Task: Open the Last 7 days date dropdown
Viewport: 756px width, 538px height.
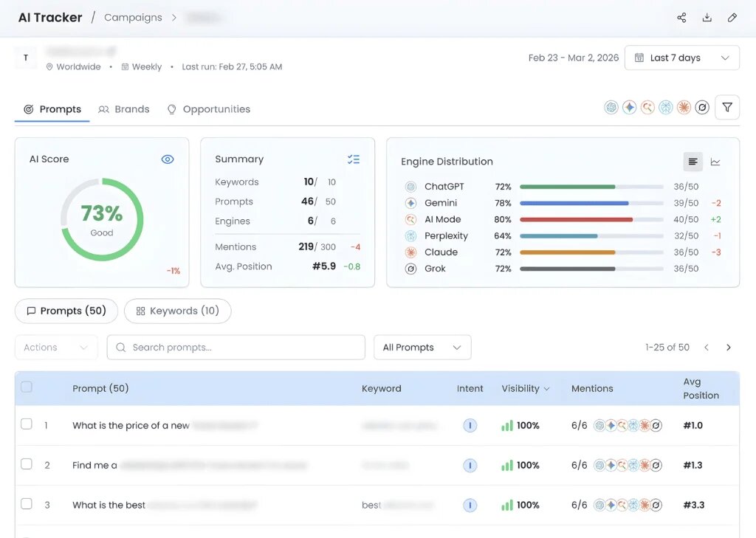Action: point(681,58)
